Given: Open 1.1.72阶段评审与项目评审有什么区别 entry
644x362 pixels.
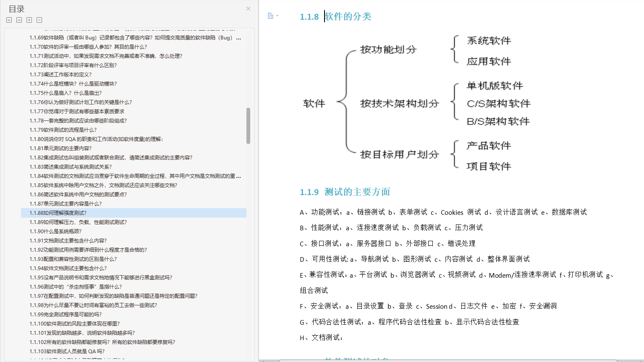Looking at the screenshot, I should coord(73,65).
